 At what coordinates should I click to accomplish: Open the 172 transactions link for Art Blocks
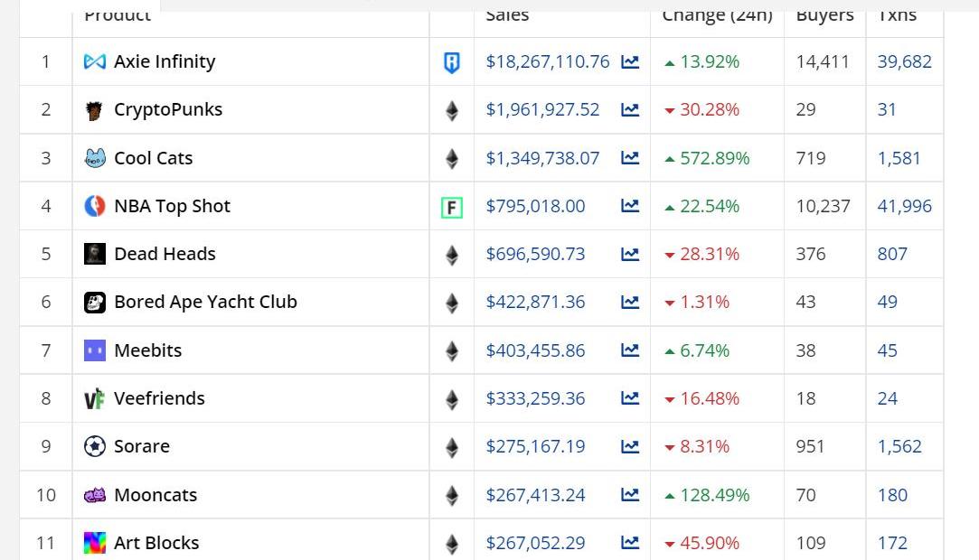tap(892, 543)
